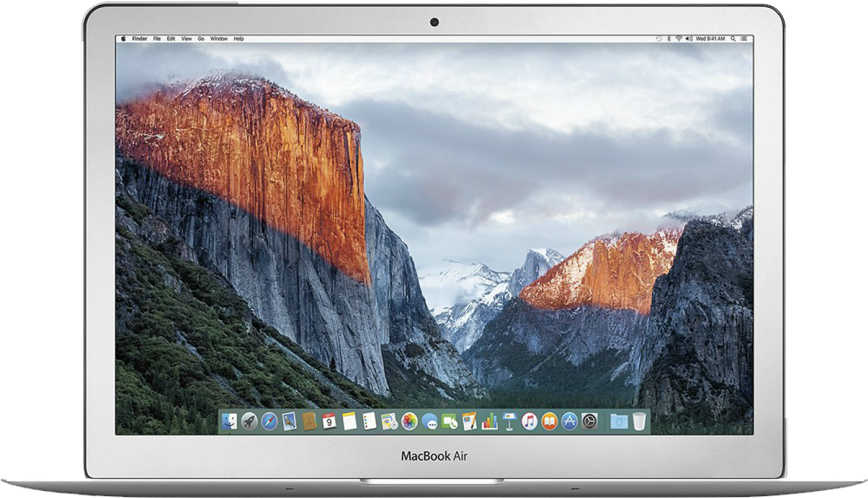Open iTunes music note icon
This screenshot has width=868, height=498.
(x=529, y=421)
